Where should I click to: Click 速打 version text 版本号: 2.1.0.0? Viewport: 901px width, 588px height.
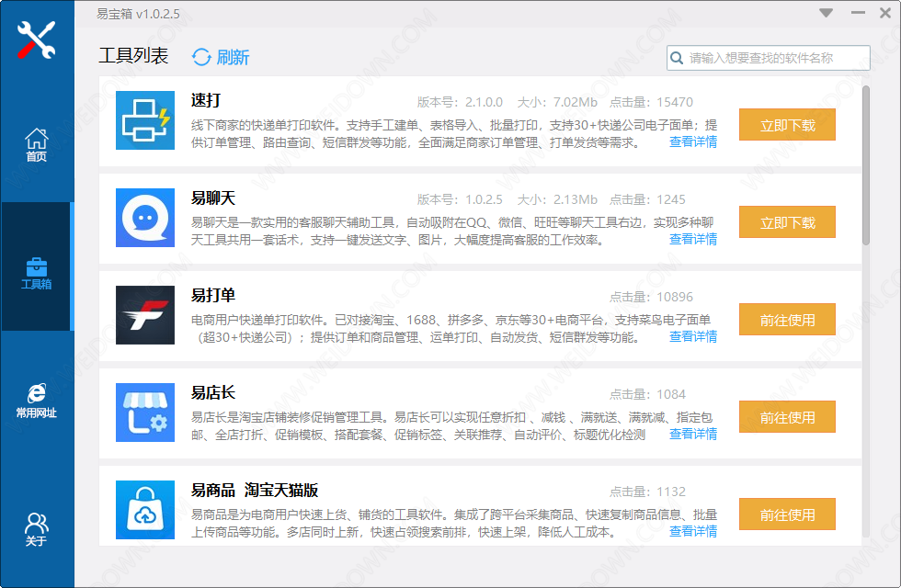point(460,102)
